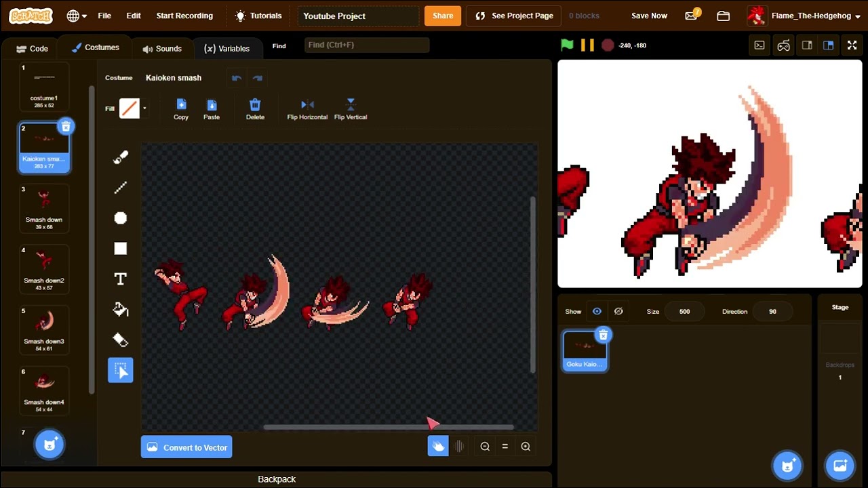The height and width of the screenshot is (488, 868).
Task: Reset canvas zoom with equals icon
Action: click(505, 446)
